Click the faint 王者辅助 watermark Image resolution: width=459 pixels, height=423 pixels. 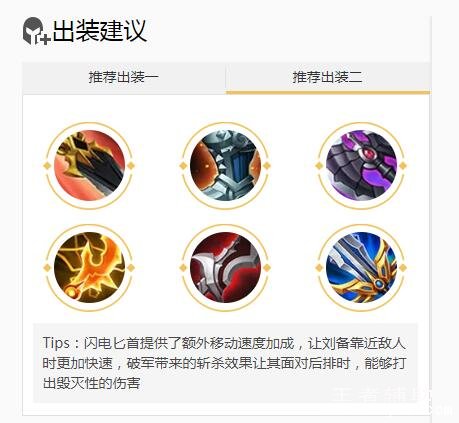(x=382, y=396)
